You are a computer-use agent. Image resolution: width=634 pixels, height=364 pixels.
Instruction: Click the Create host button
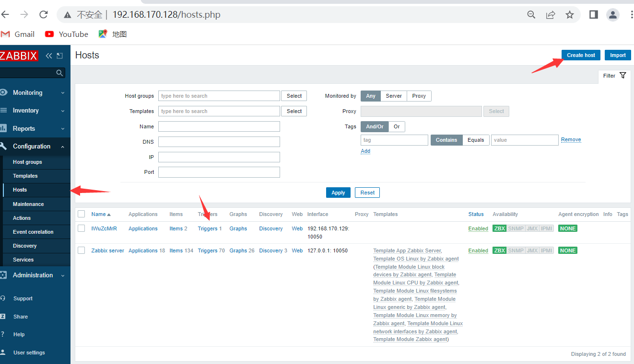(x=581, y=55)
